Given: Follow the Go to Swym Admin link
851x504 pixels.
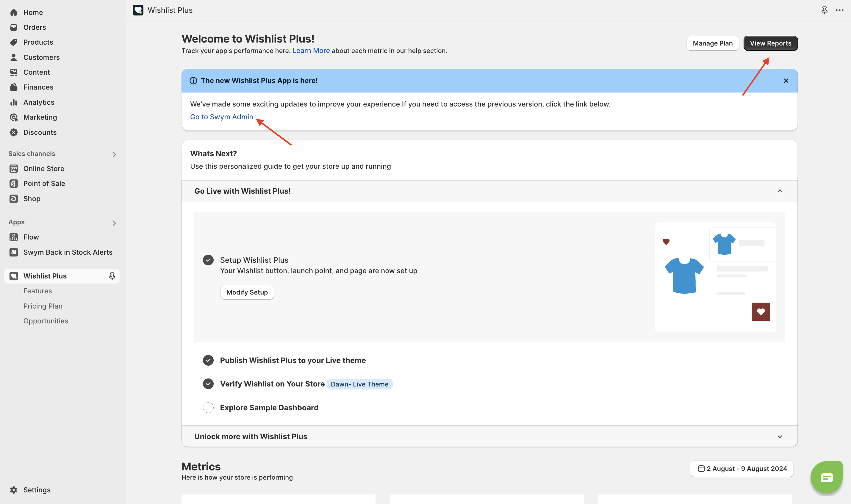Looking at the screenshot, I should point(221,117).
